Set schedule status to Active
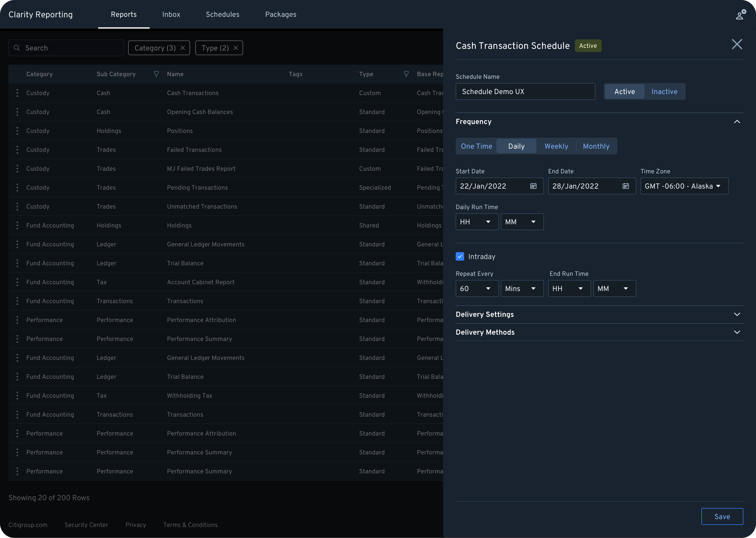Image resolution: width=756 pixels, height=538 pixels. click(x=624, y=91)
